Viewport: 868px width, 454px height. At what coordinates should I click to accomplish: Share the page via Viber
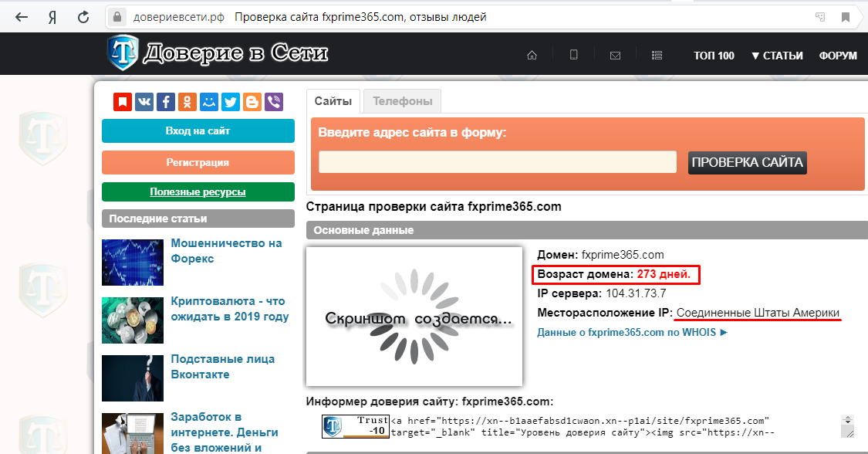tap(273, 102)
